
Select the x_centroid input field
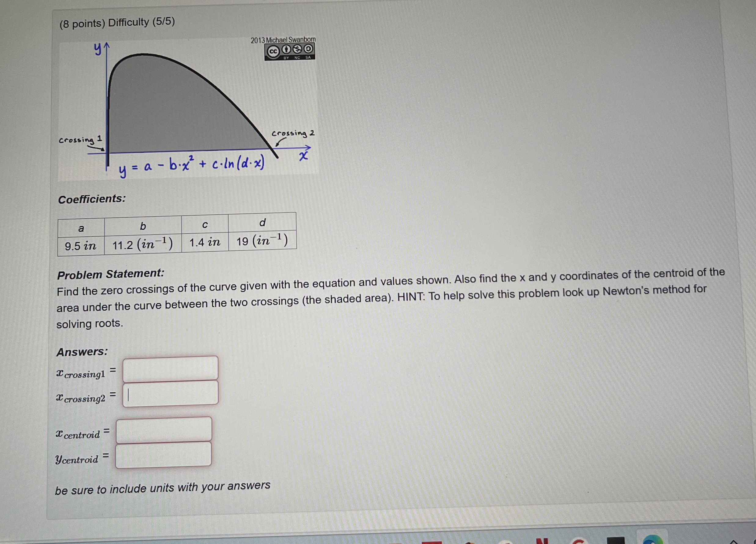[x=164, y=431]
